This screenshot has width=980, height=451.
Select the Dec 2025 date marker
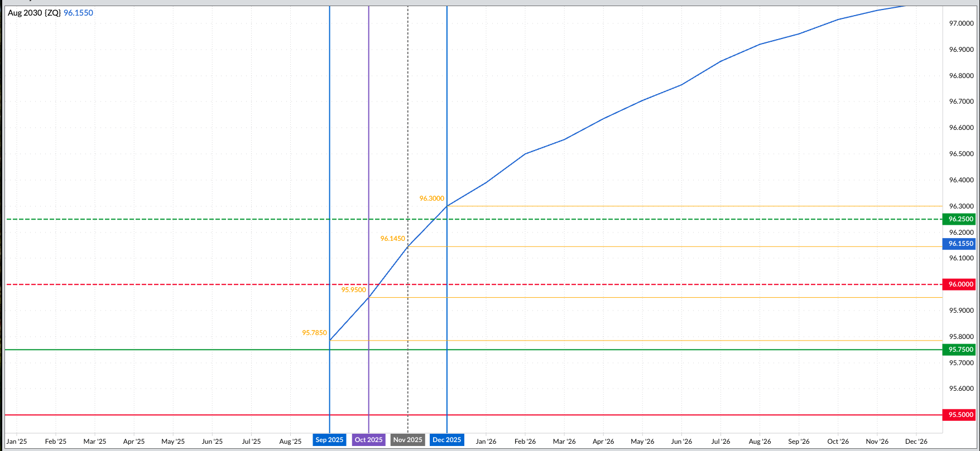(446, 440)
